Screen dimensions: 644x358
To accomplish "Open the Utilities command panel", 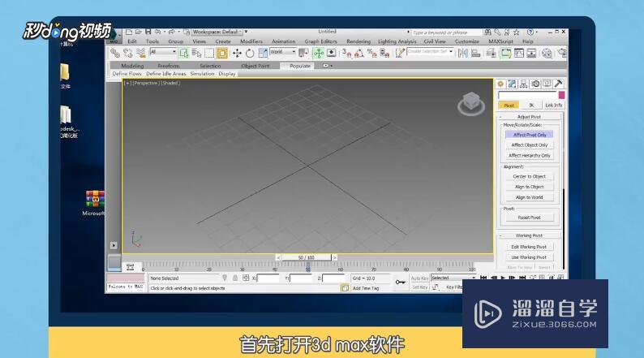I will click(x=559, y=84).
